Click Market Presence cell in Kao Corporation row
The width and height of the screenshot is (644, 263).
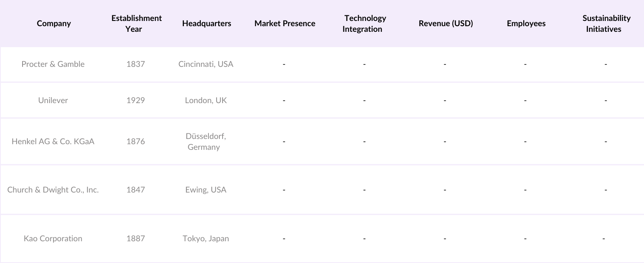pos(284,238)
